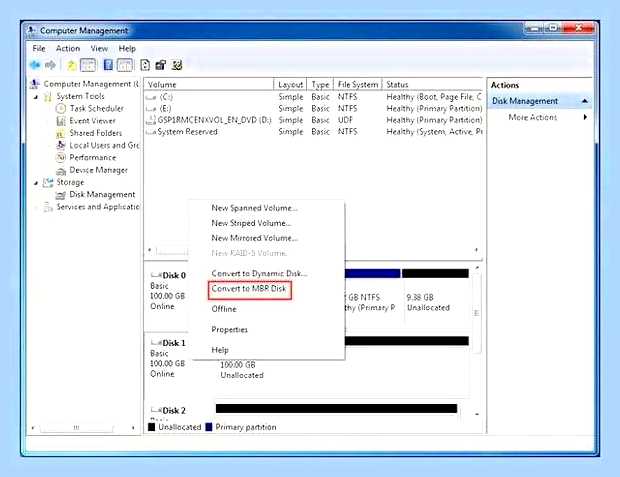Sort by the Layout column header
This screenshot has width=620, height=477.
(x=290, y=84)
